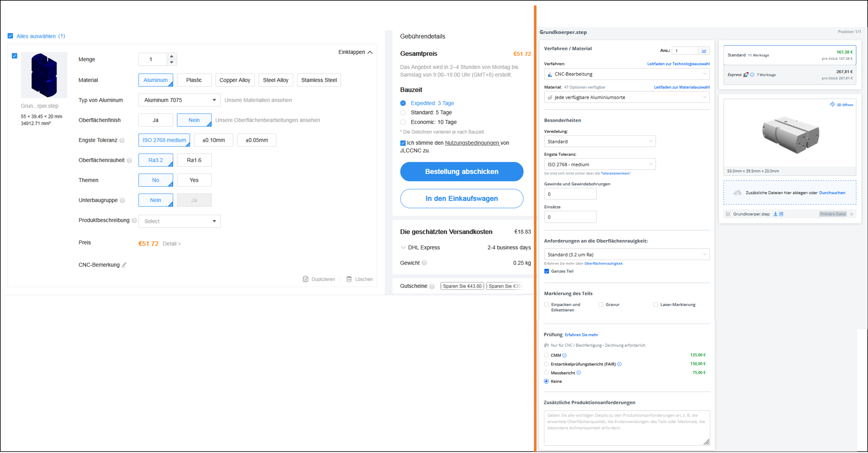Open the Produktbeschreibung Select dropdown
The image size is (868, 453).
pyautogui.click(x=180, y=221)
